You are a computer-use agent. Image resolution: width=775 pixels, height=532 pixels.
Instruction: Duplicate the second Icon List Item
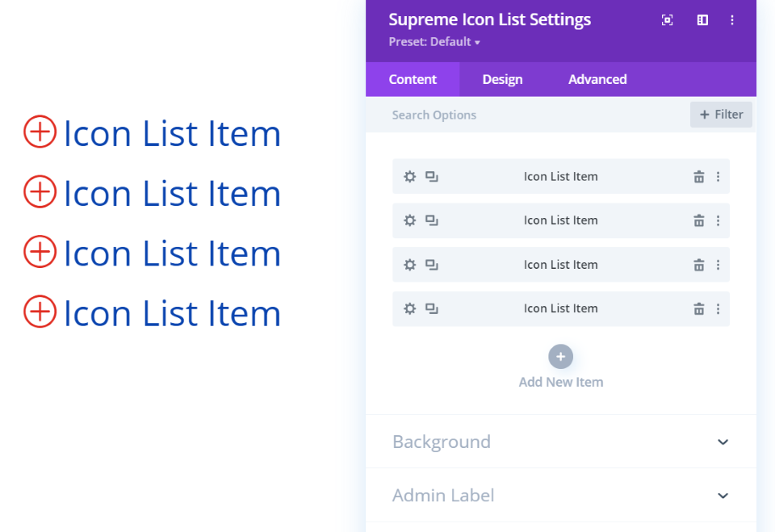coord(431,220)
